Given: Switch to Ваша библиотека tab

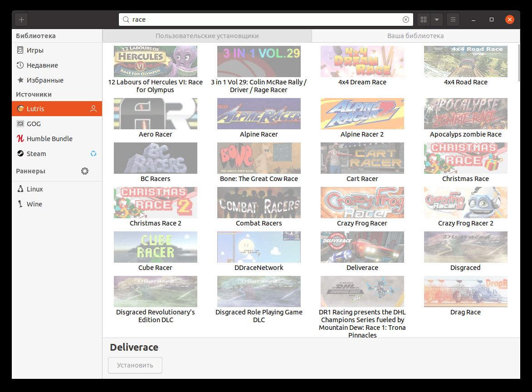Looking at the screenshot, I should 415,36.
